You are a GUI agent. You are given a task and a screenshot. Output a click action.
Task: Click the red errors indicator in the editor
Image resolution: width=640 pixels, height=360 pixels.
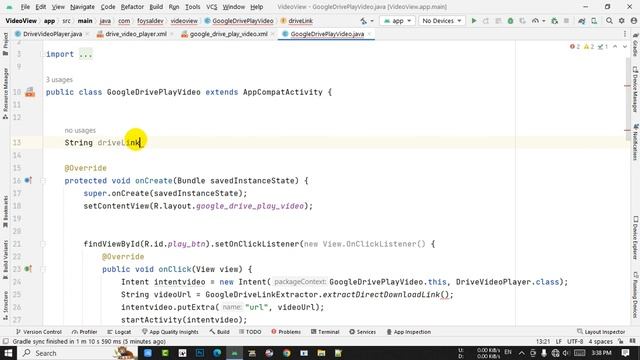pyautogui.click(x=575, y=47)
